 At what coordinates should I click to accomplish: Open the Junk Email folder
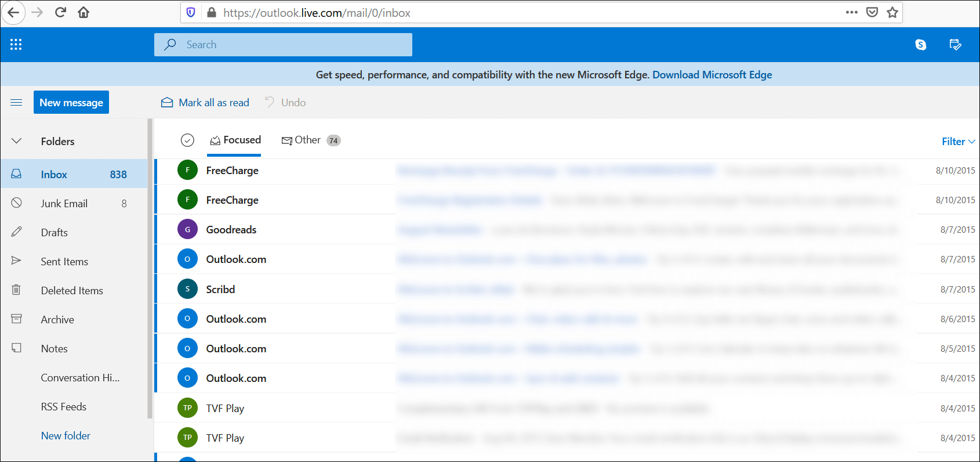(74, 203)
